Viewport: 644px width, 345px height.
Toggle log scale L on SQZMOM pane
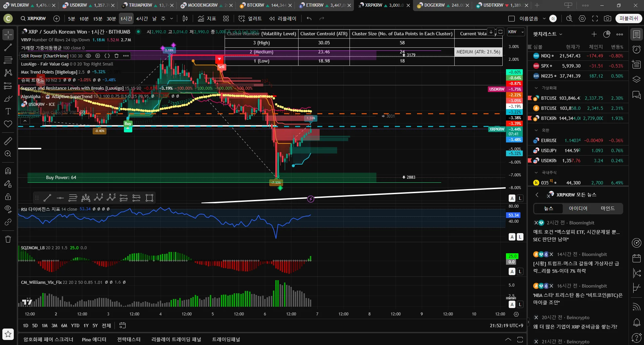pos(520,271)
